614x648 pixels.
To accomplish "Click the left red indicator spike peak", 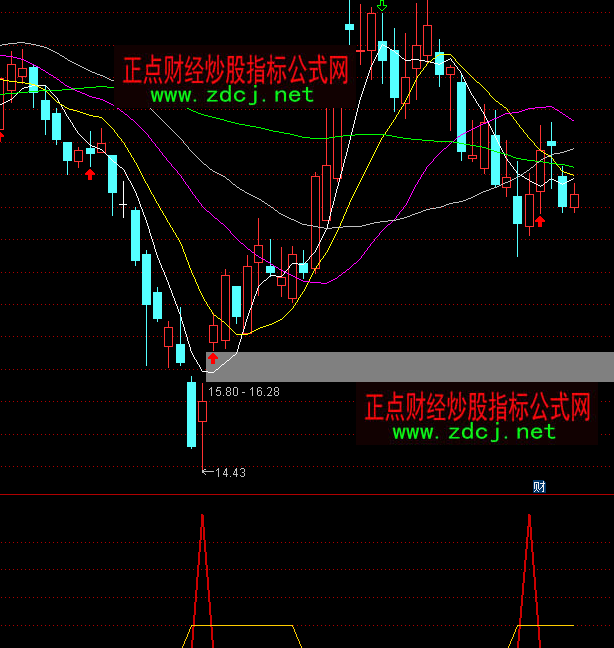I will (202, 516).
